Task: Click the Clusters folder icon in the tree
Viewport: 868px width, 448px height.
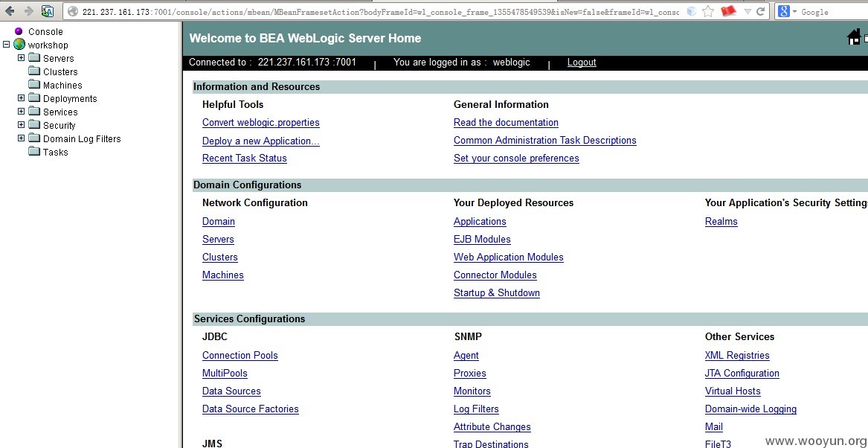Action: coord(34,71)
